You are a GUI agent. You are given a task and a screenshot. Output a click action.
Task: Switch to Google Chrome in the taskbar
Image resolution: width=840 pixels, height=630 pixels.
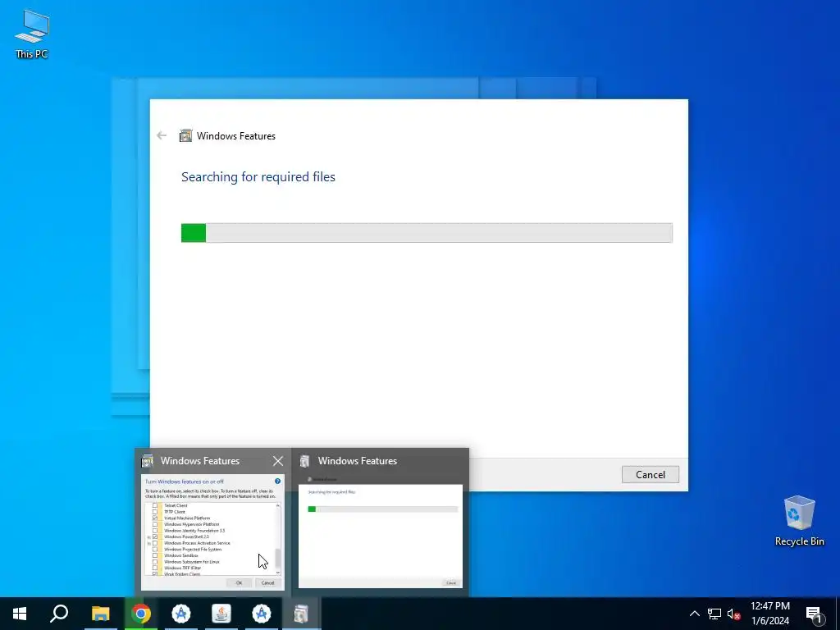[141, 614]
